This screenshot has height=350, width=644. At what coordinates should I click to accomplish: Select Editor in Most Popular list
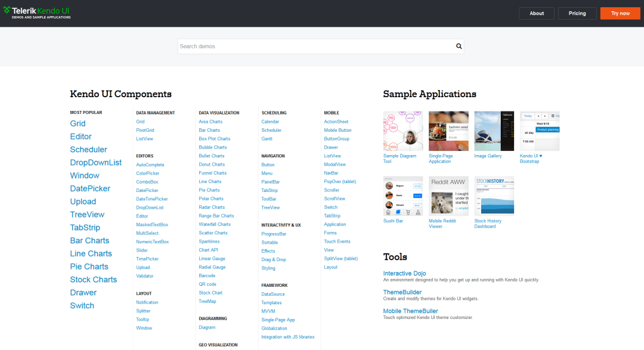80,137
